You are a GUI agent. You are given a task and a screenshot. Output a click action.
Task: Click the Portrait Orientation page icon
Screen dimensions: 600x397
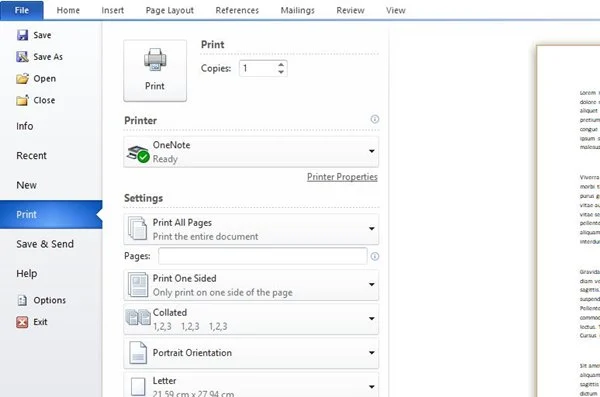click(x=138, y=353)
